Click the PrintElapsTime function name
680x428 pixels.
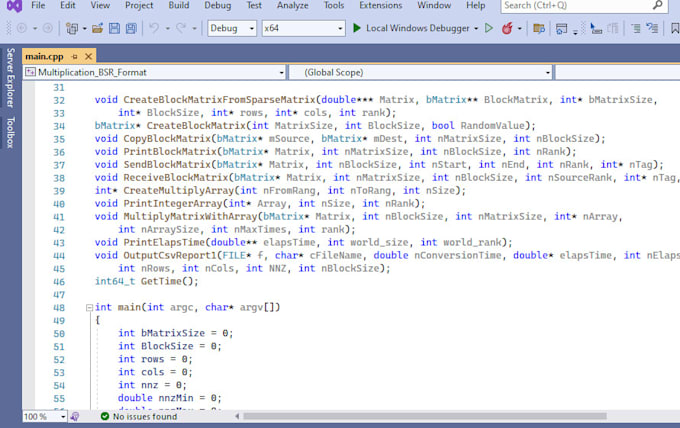[x=164, y=242]
